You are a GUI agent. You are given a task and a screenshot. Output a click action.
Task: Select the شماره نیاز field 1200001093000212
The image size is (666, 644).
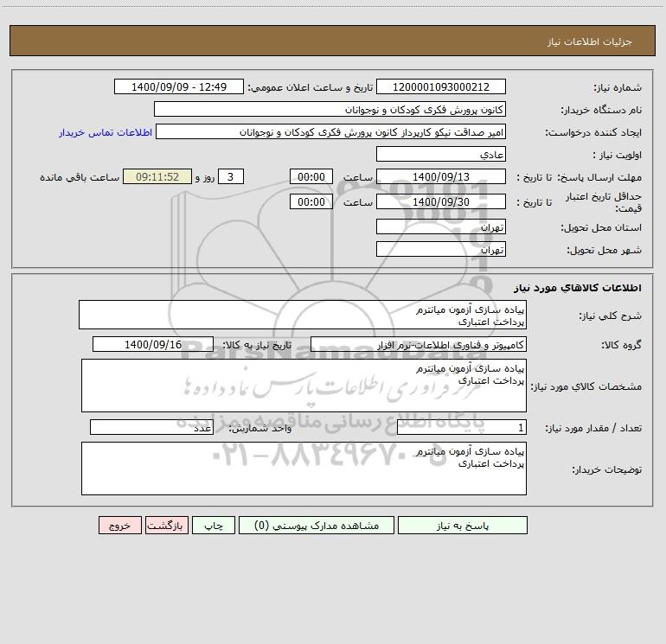(441, 86)
